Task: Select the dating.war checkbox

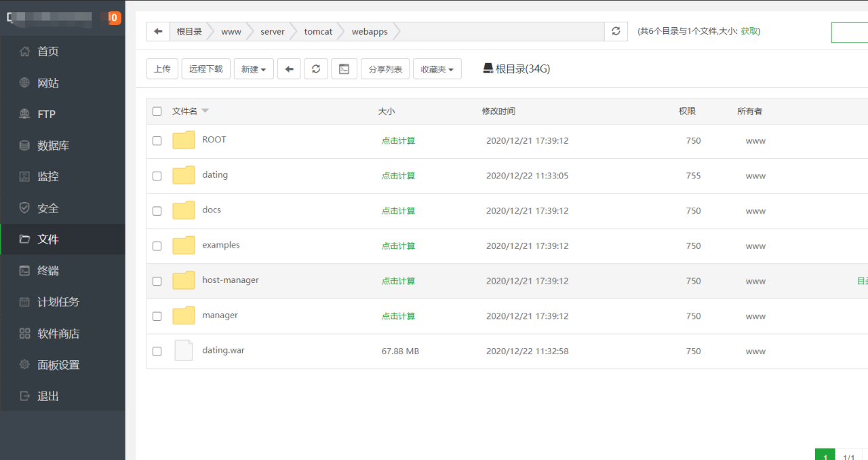Action: pos(157,351)
